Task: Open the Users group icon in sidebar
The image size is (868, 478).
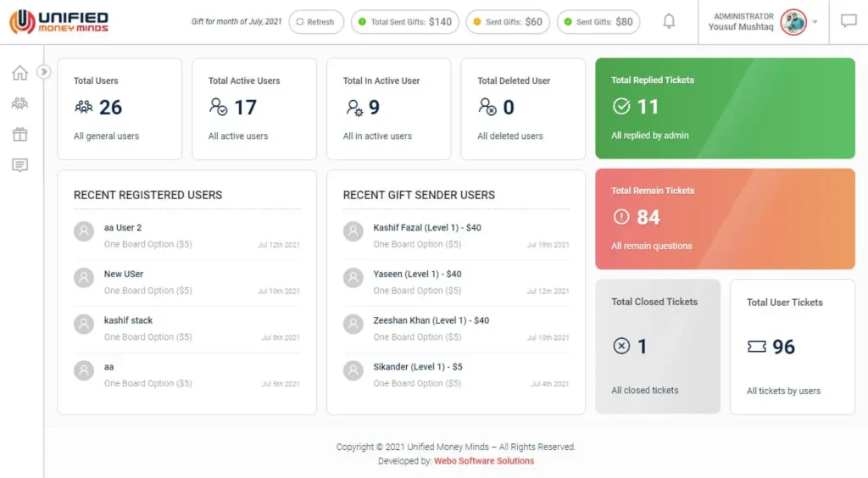Action: (x=19, y=103)
